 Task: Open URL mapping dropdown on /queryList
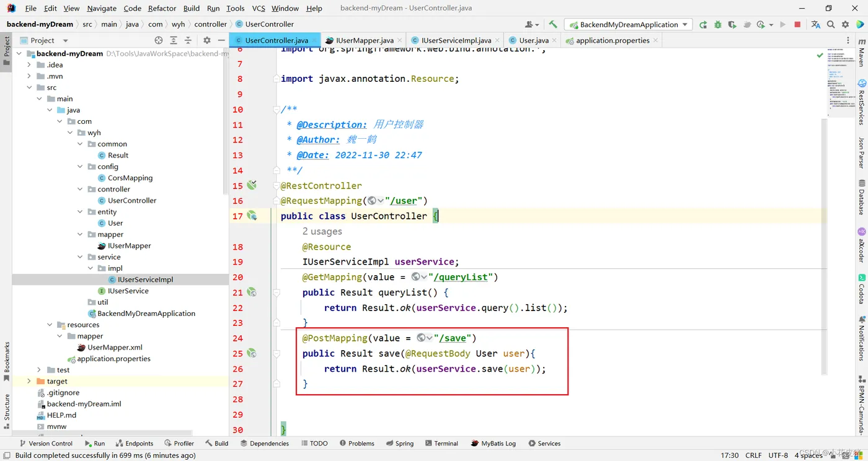[419, 277]
